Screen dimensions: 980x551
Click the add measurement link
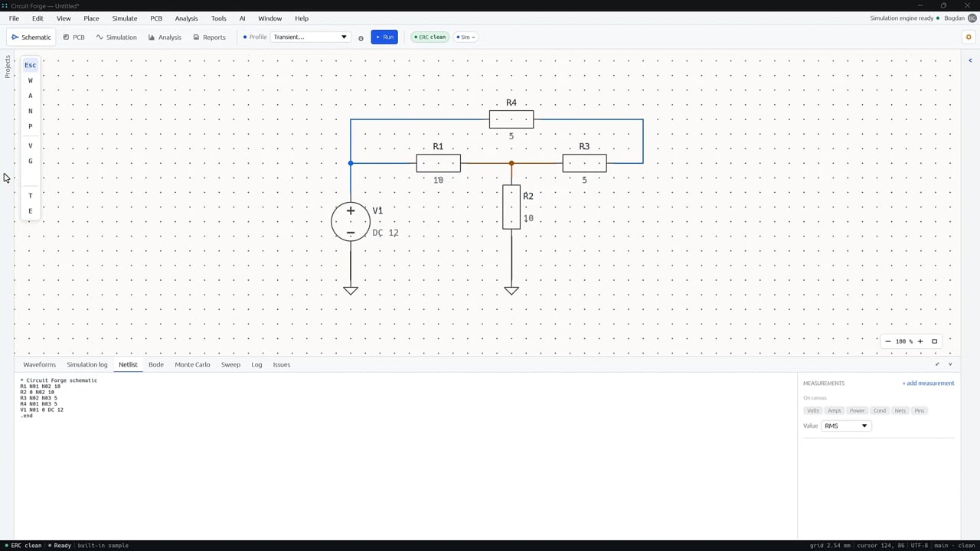[x=928, y=383]
